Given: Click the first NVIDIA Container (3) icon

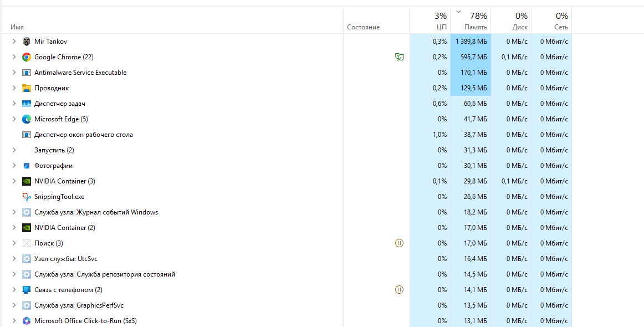Looking at the screenshot, I should pos(26,181).
